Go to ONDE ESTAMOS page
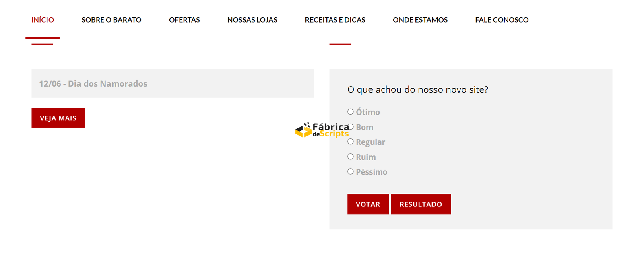 [x=420, y=20]
